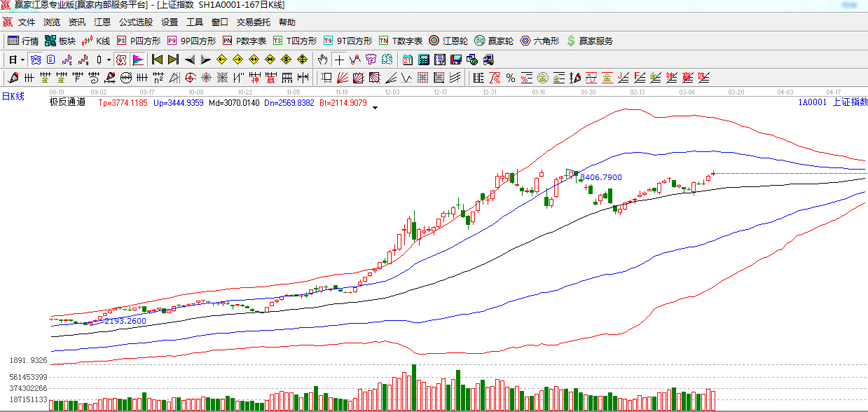Expand the candlestick style dropdown arrow

pos(109,60)
